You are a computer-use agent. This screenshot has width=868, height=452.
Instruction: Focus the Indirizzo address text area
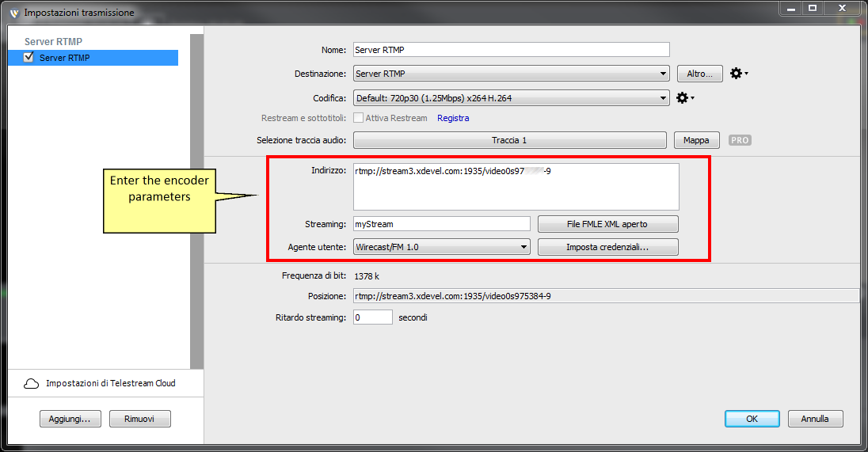click(516, 187)
